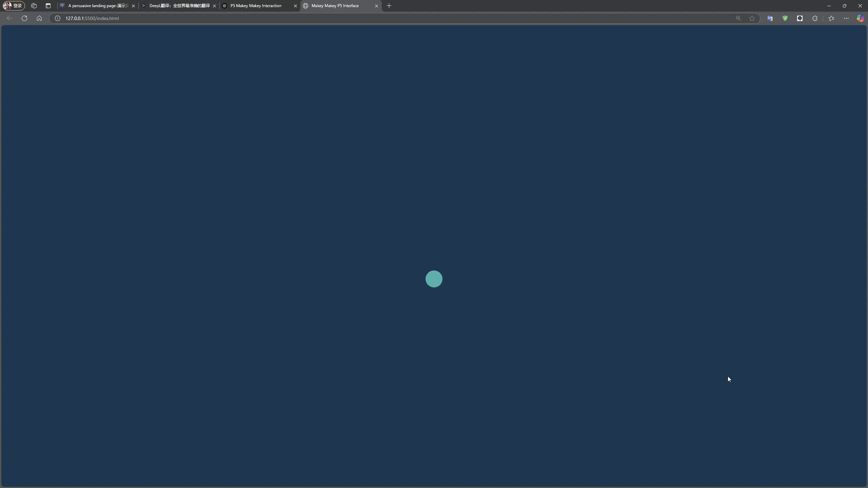Open the Favorites list icon

point(831,18)
